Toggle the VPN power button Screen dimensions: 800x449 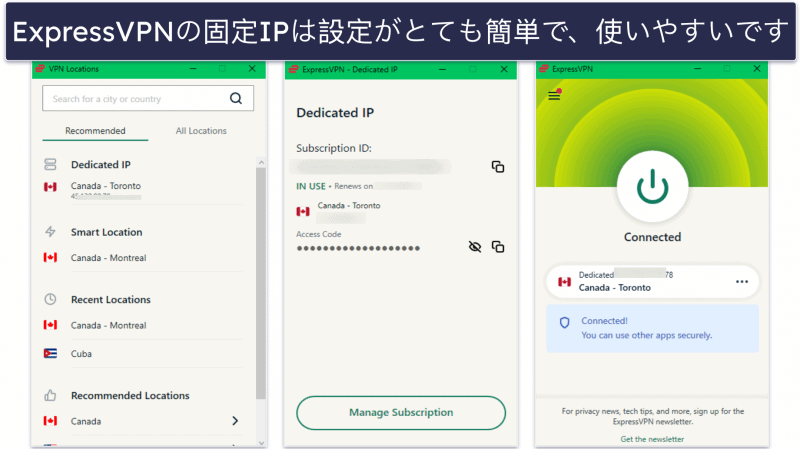tap(653, 187)
